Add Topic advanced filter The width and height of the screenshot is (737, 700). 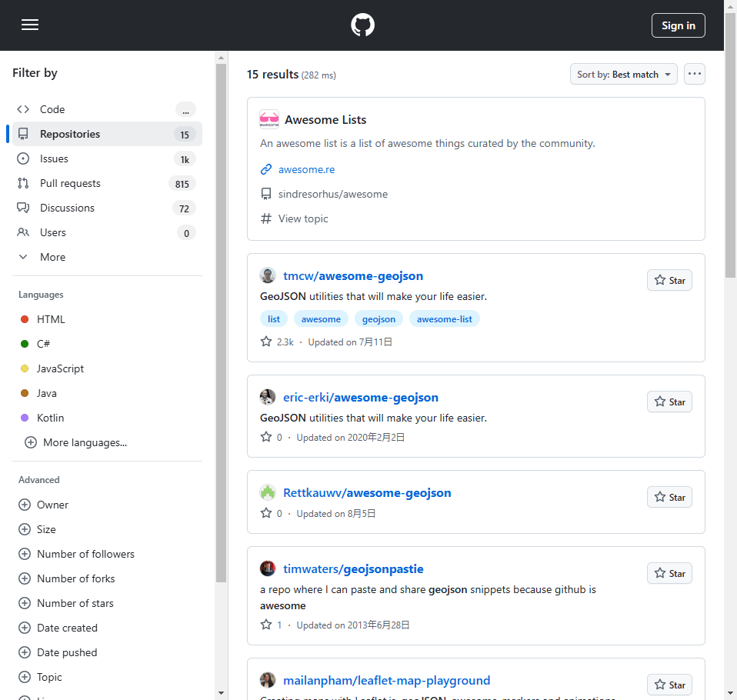[x=40, y=677]
